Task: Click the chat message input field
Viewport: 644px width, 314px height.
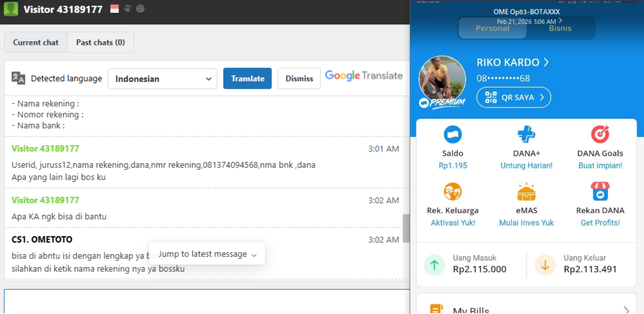Action: point(207,302)
